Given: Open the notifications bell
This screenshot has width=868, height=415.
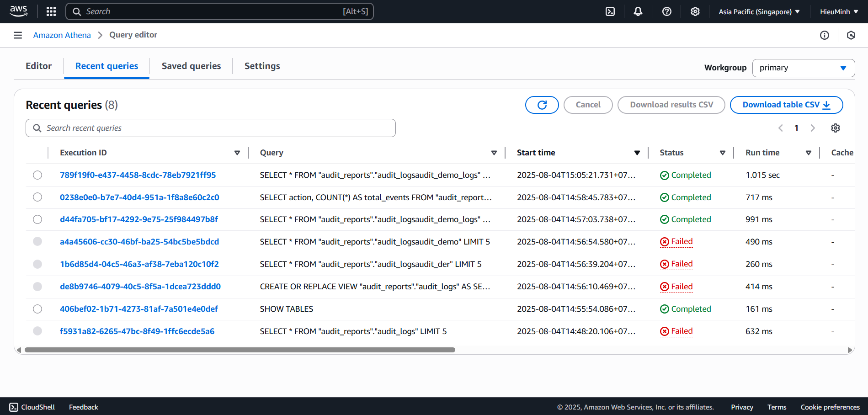Looking at the screenshot, I should pyautogui.click(x=638, y=11).
